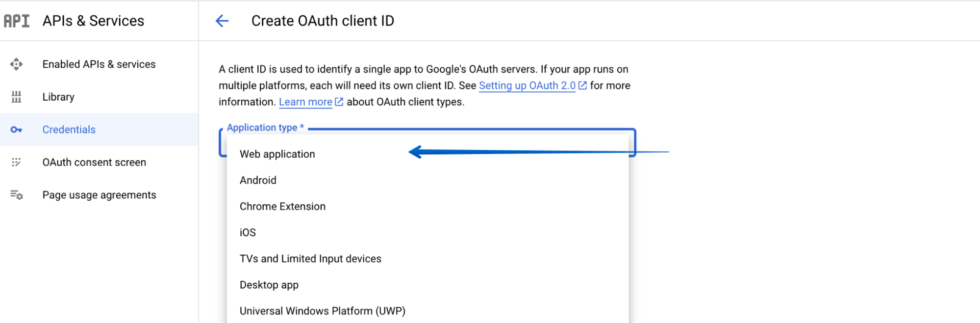
Task: Select Credentials in the sidebar
Action: (99, 130)
